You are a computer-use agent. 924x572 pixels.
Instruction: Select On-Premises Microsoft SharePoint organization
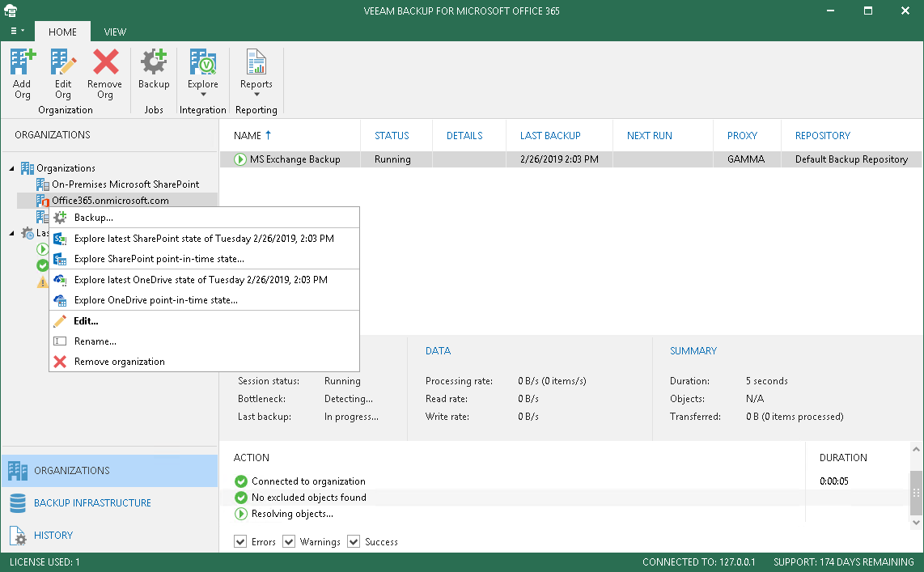[125, 184]
